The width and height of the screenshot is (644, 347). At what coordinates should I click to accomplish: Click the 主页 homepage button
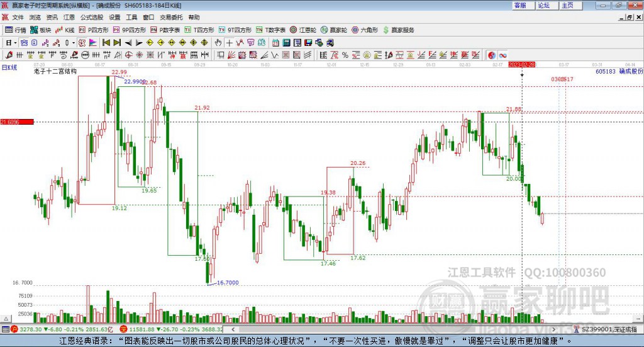571,5
